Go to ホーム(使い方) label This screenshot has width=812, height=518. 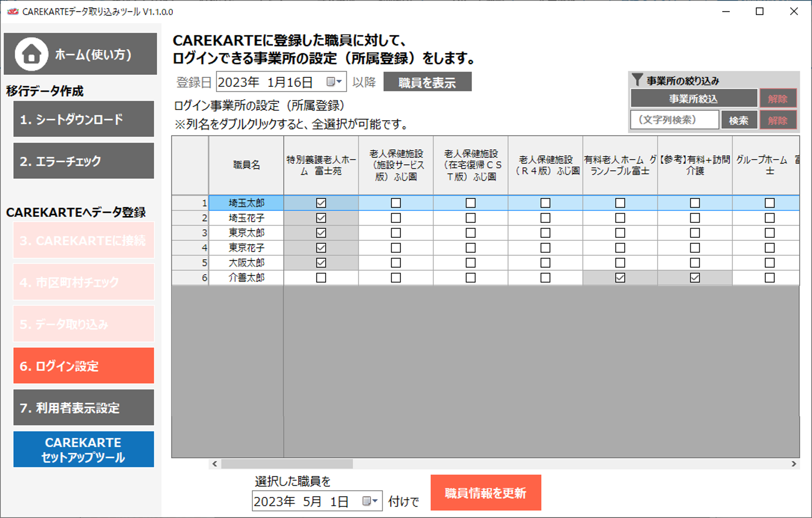pos(93,54)
